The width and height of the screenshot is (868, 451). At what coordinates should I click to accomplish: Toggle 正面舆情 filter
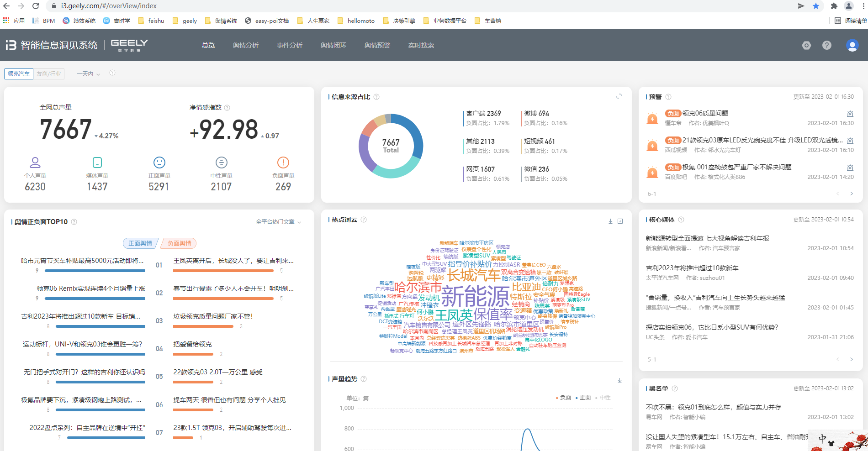[x=140, y=243]
